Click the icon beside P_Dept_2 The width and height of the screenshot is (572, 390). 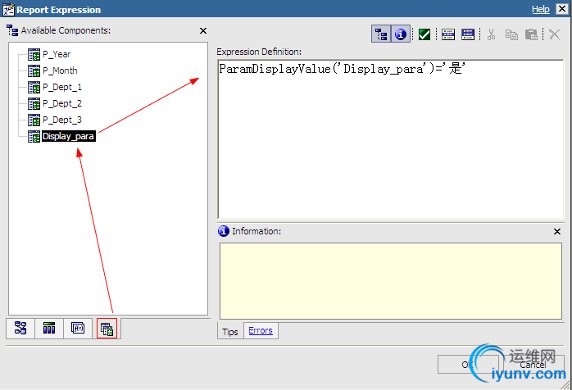(x=34, y=104)
